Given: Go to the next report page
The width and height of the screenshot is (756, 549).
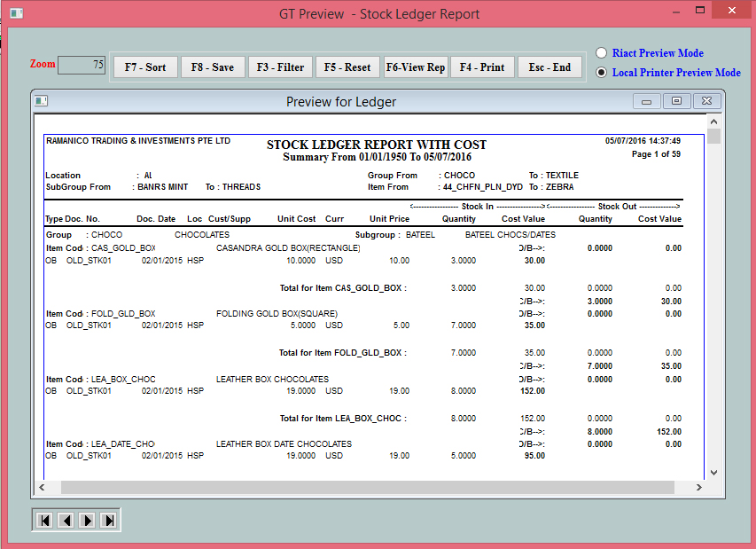Looking at the screenshot, I should 87,520.
